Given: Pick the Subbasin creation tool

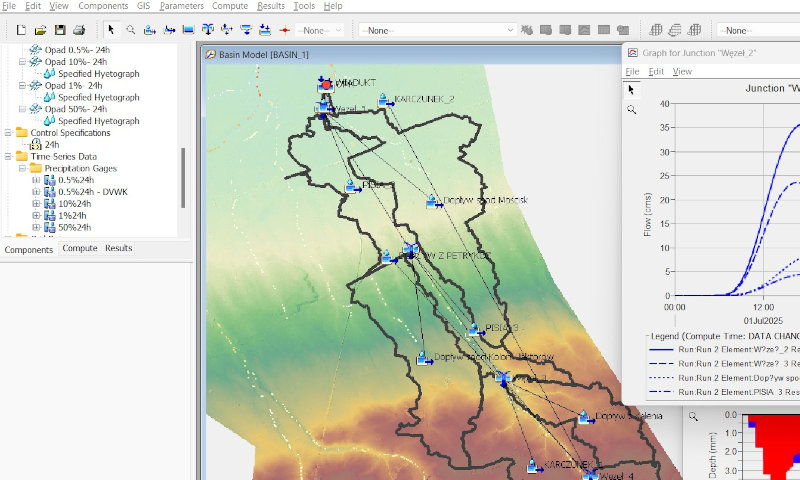Looking at the screenshot, I should 150,30.
